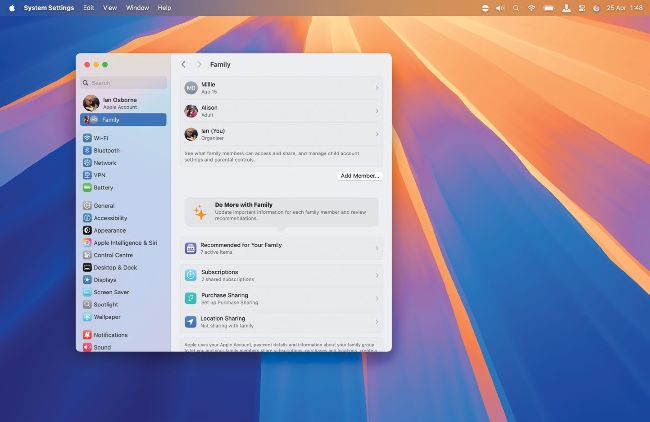
Task: Select Bluetooth in the sidebar
Action: point(106,150)
